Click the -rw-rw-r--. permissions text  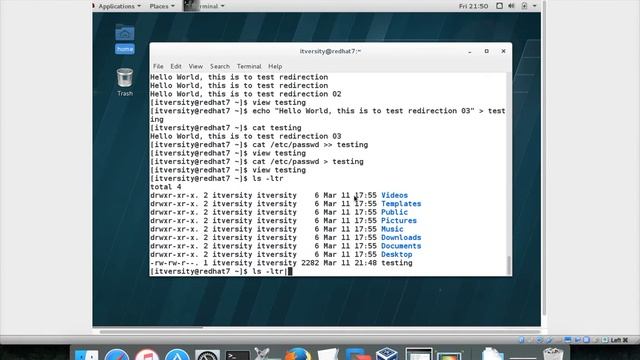point(174,263)
